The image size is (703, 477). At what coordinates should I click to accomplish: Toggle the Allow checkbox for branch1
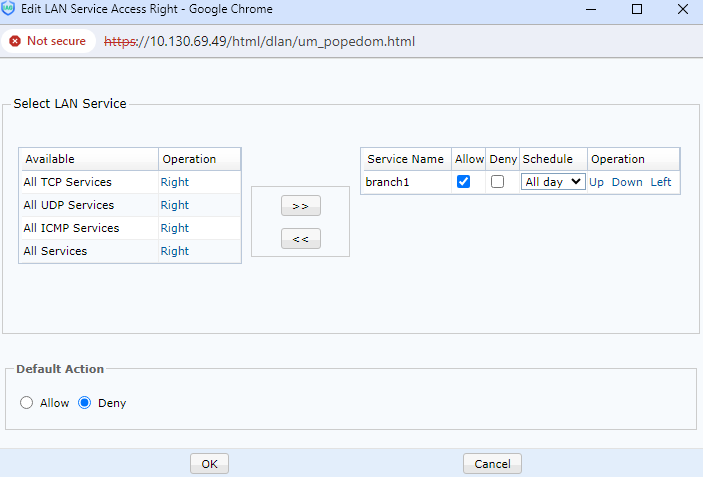coord(463,182)
